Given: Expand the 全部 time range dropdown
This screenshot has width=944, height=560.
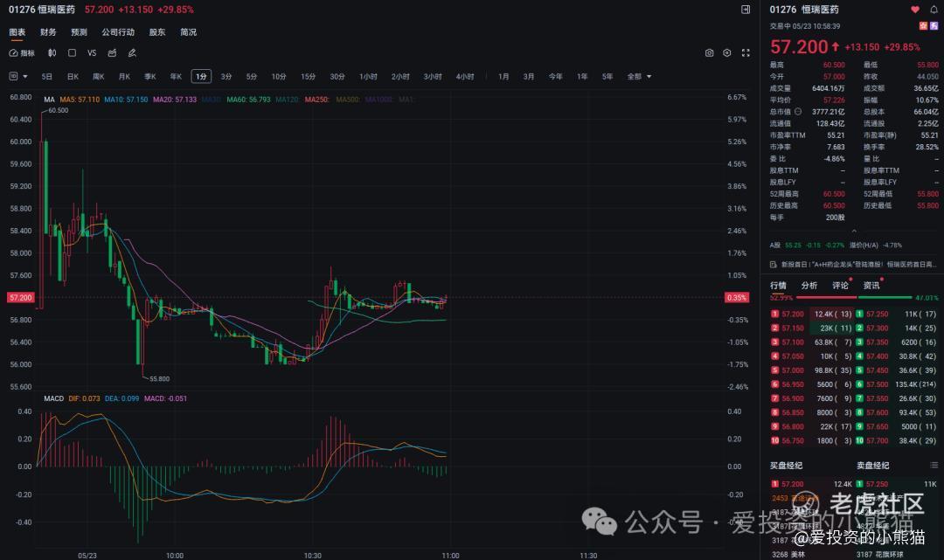Looking at the screenshot, I should click(x=639, y=77).
